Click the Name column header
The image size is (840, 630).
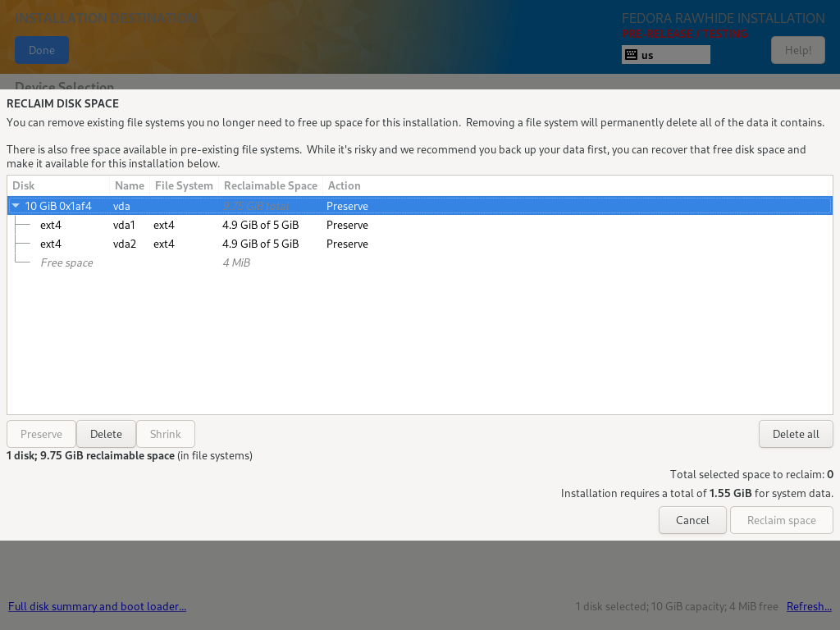click(130, 186)
